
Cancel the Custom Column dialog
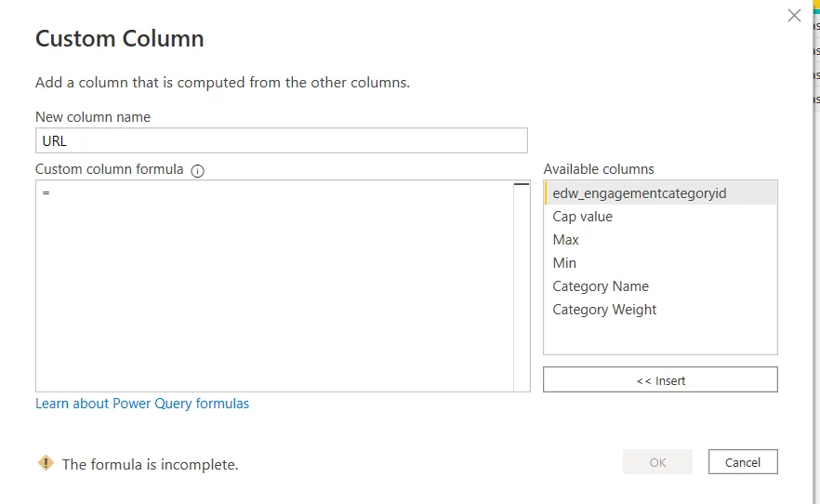tap(743, 462)
